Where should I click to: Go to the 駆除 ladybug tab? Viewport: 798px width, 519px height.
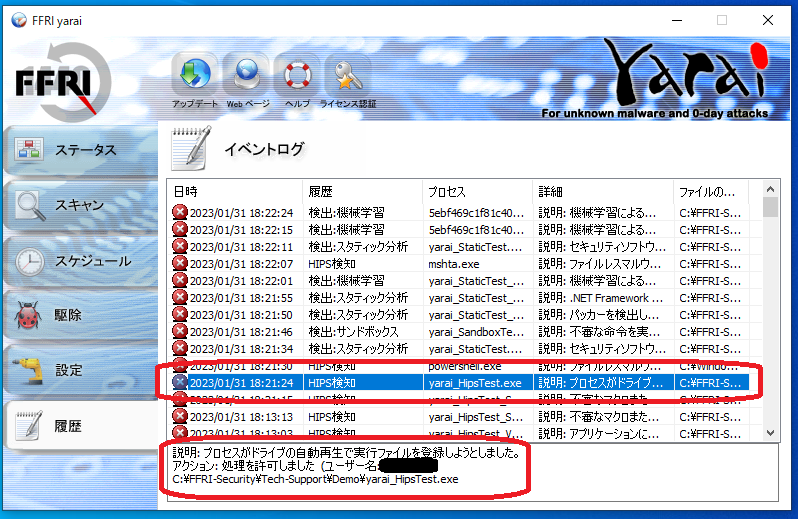(x=80, y=315)
